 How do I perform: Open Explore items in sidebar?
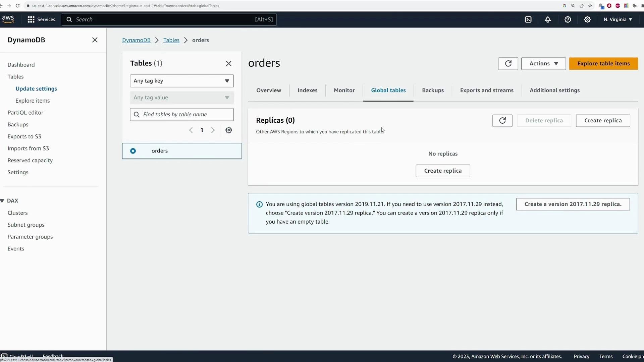pyautogui.click(x=33, y=101)
